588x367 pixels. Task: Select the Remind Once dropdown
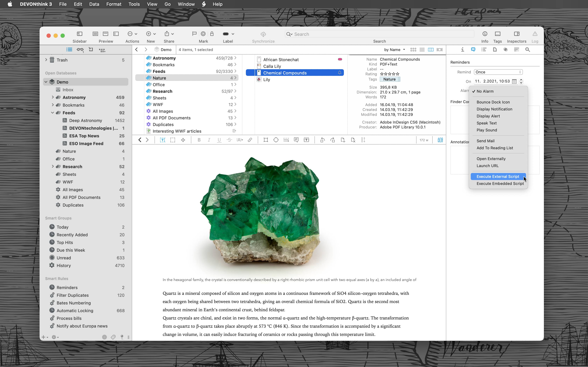point(498,72)
